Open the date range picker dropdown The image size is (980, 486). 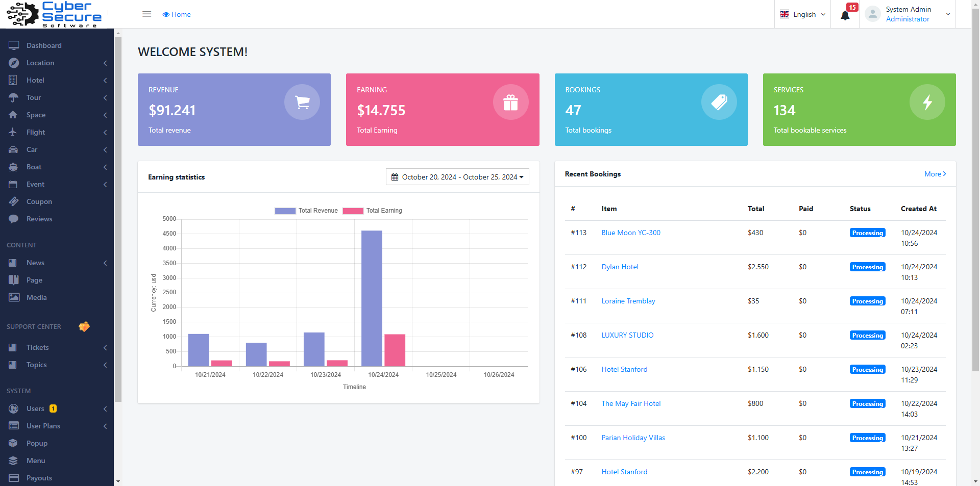[457, 177]
